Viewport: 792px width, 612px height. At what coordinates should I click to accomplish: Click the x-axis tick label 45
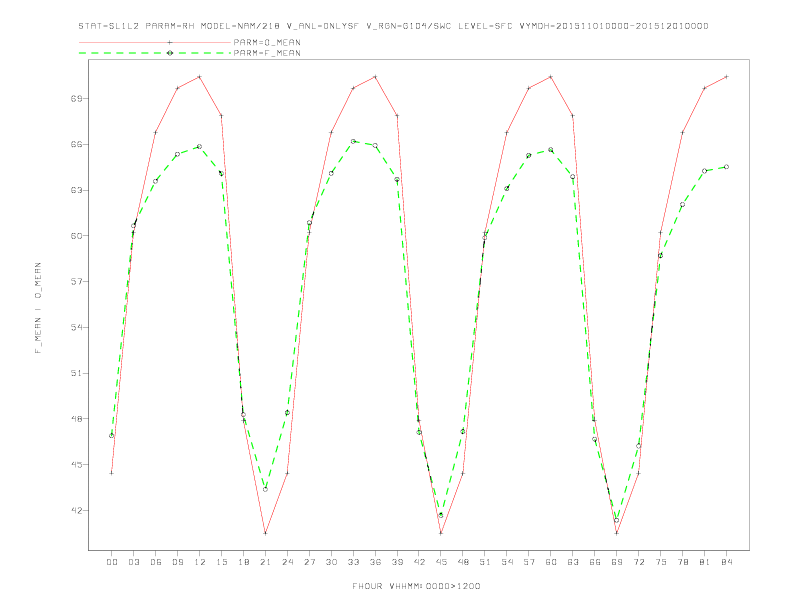(441, 562)
